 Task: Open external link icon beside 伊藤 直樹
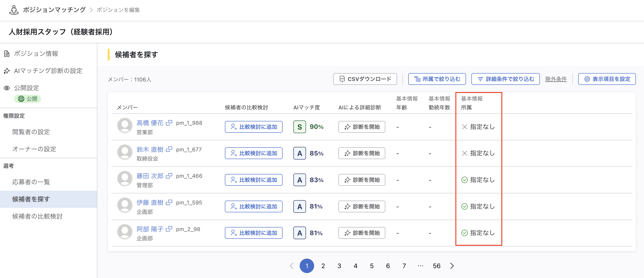(169, 202)
